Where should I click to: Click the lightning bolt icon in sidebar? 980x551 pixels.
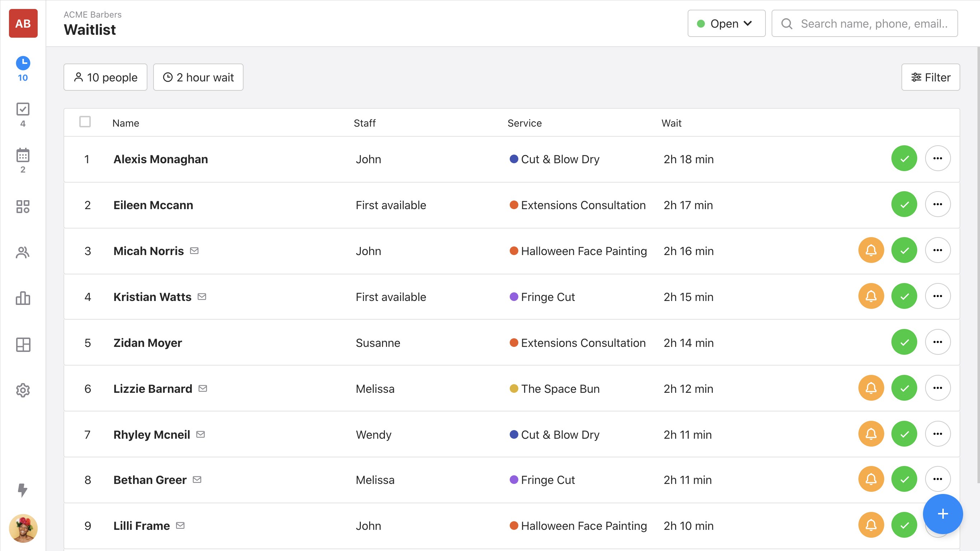click(x=23, y=490)
